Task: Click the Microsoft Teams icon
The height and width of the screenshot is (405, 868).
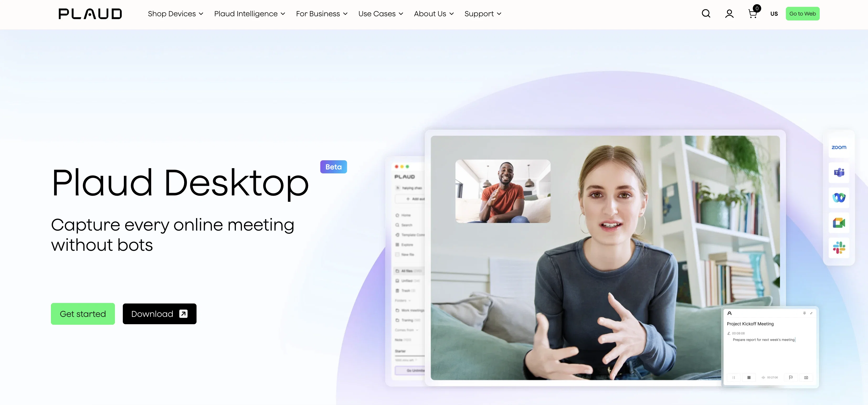Action: (839, 173)
